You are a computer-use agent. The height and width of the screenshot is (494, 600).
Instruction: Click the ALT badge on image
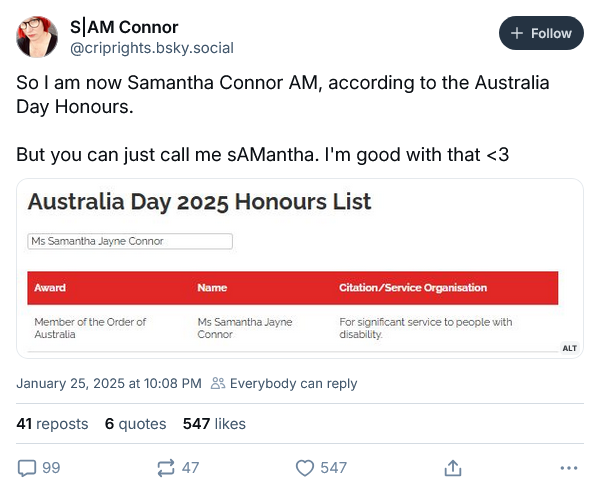coord(569,348)
